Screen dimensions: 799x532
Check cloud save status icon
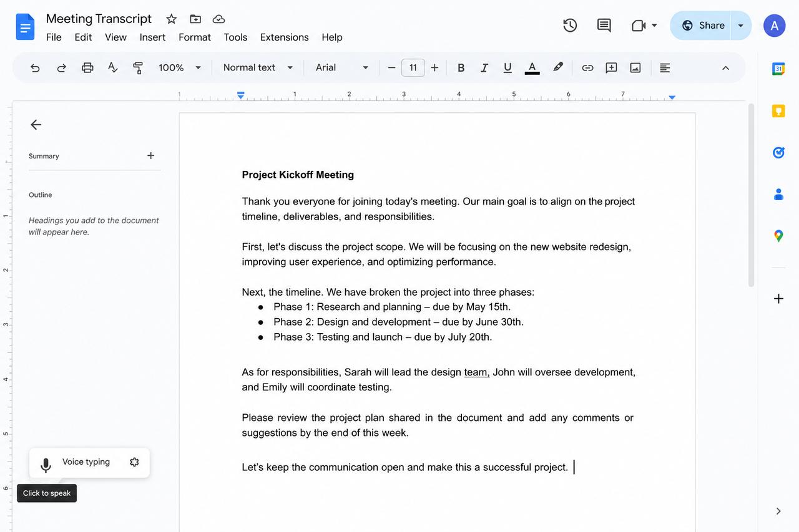point(218,19)
